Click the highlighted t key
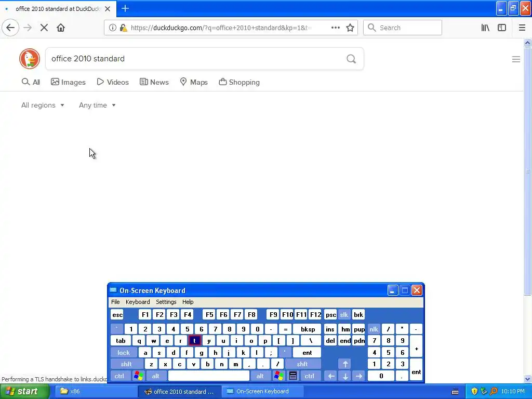Screen dimensions: 532x399 coord(194,341)
